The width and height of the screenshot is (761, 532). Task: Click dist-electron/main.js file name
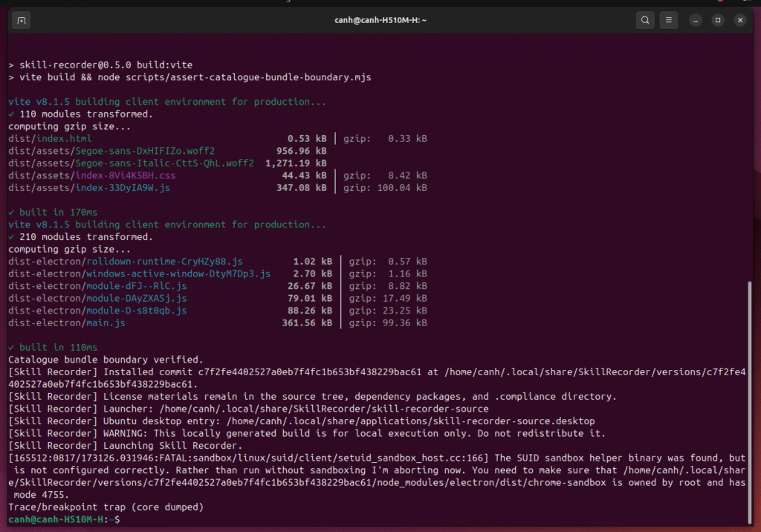point(67,322)
